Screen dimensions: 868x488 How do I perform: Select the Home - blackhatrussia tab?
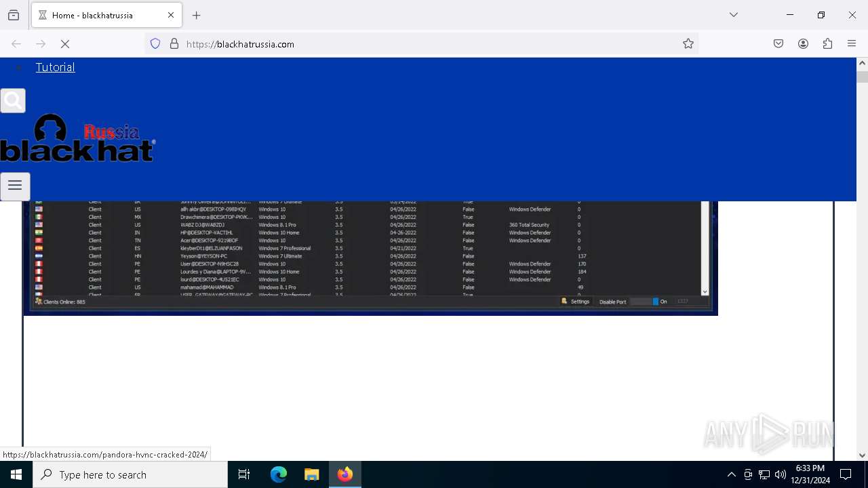click(x=106, y=15)
